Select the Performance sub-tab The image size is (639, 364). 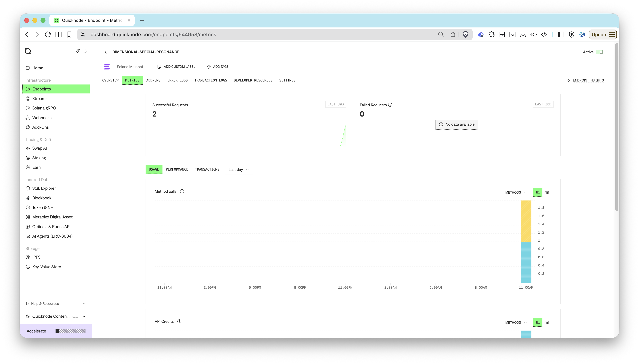177,170
